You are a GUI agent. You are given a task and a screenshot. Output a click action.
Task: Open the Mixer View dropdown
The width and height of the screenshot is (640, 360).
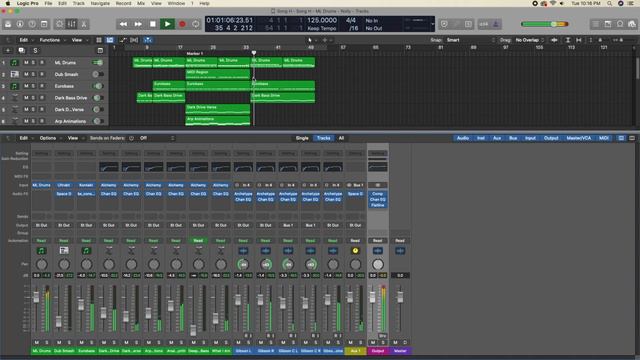click(x=75, y=138)
